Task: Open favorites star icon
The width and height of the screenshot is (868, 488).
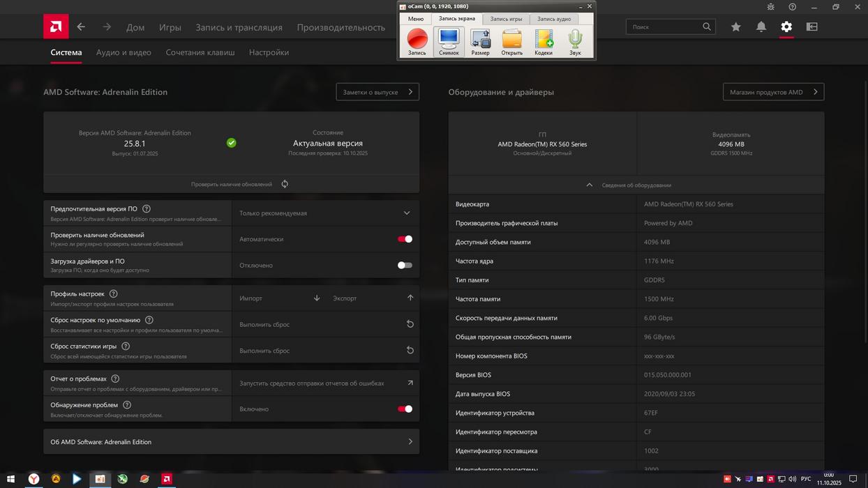Action: point(735,27)
